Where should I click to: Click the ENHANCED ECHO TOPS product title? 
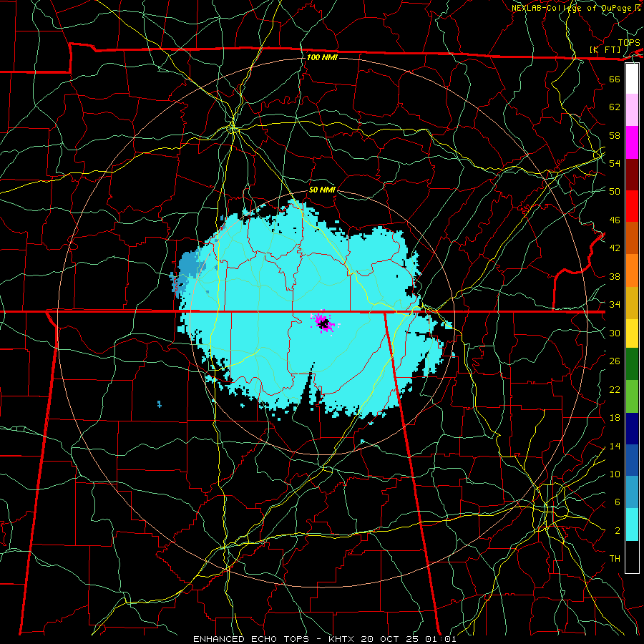point(251,639)
